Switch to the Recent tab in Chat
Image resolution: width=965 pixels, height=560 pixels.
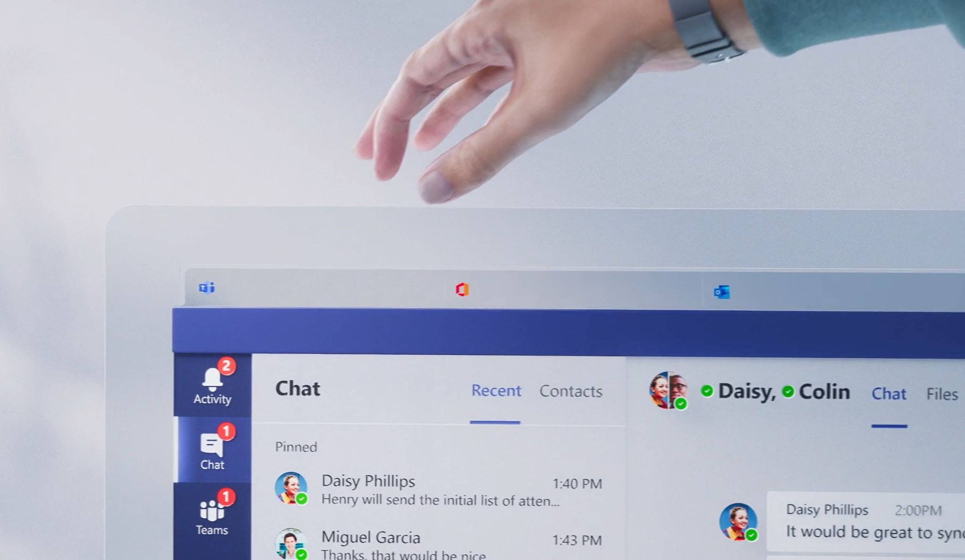[x=496, y=391]
